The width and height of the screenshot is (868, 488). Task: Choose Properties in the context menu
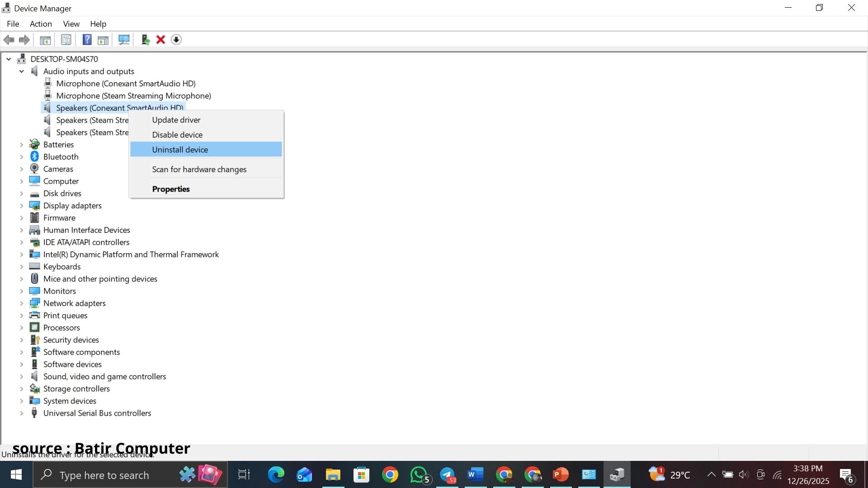pos(206,189)
